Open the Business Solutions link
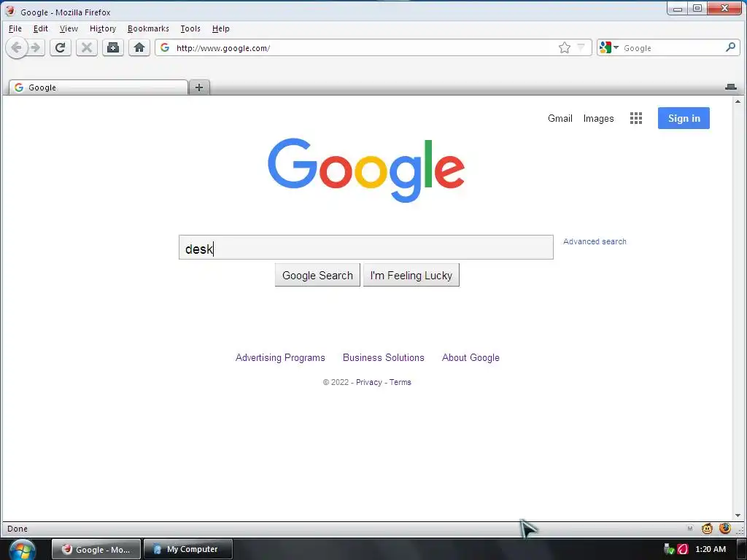 point(384,357)
